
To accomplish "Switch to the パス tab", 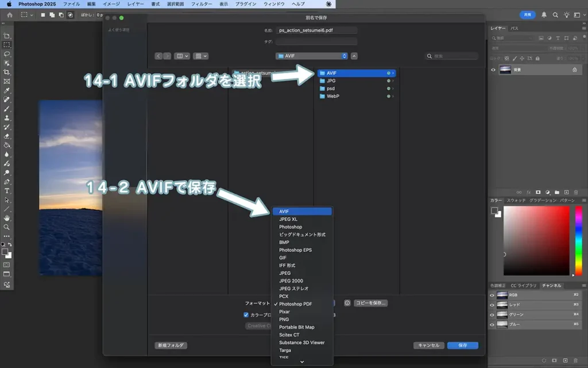I will coord(514,28).
